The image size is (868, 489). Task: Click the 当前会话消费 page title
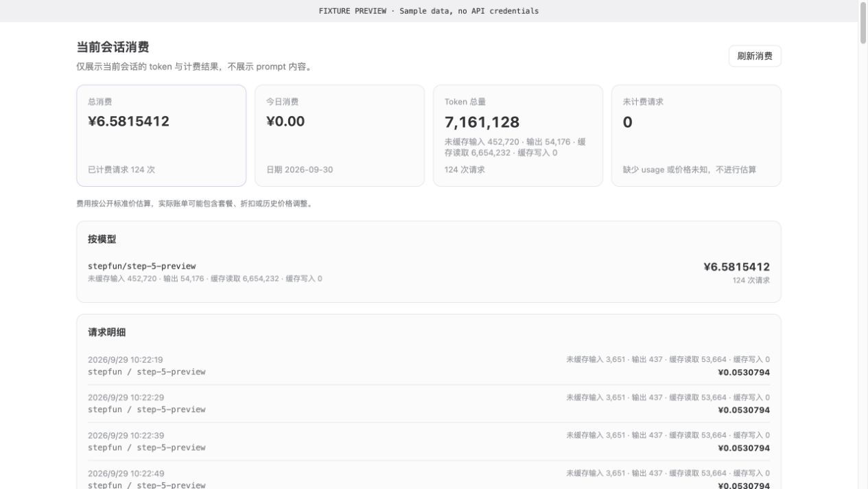pyautogui.click(x=113, y=47)
